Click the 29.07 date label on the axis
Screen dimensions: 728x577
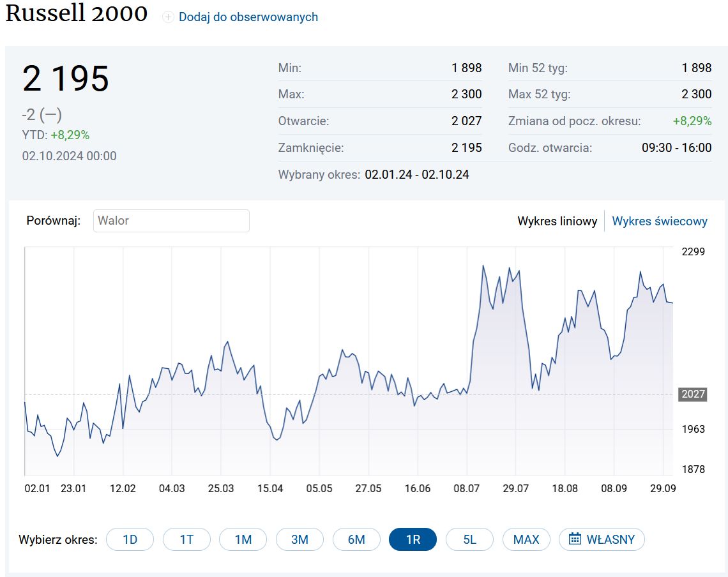click(x=516, y=488)
